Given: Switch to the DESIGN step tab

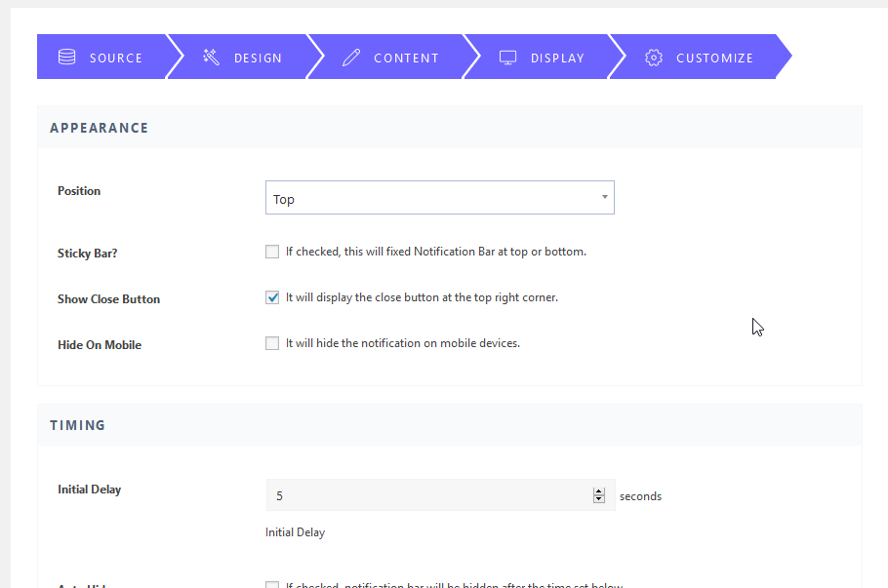Looking at the screenshot, I should tap(258, 58).
